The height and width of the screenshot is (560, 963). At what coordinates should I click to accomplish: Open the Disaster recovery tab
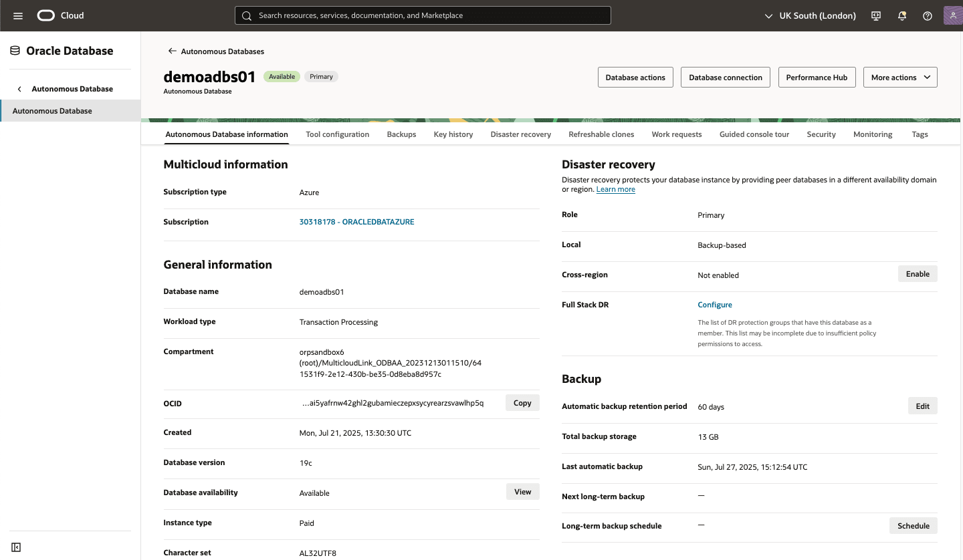coord(520,134)
